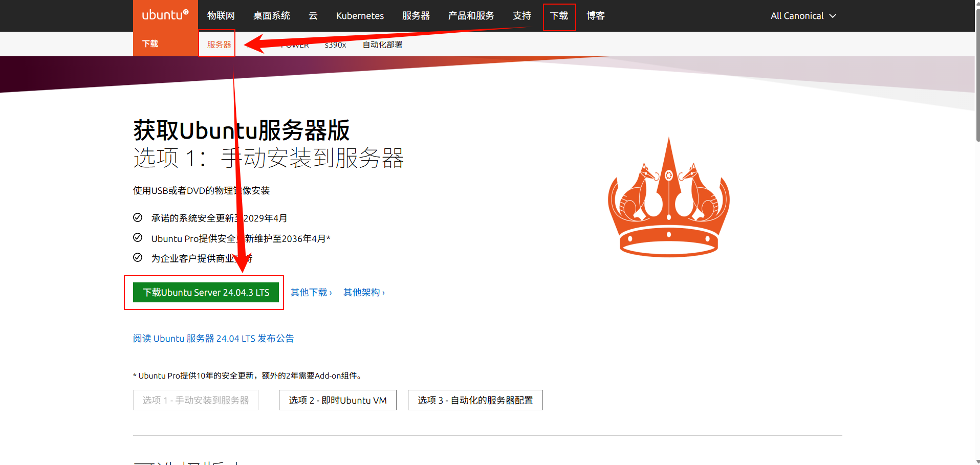Choose 选项 2 - 即时Ubuntu VM button
Screen dimensions: 980x465
pyautogui.click(x=338, y=400)
